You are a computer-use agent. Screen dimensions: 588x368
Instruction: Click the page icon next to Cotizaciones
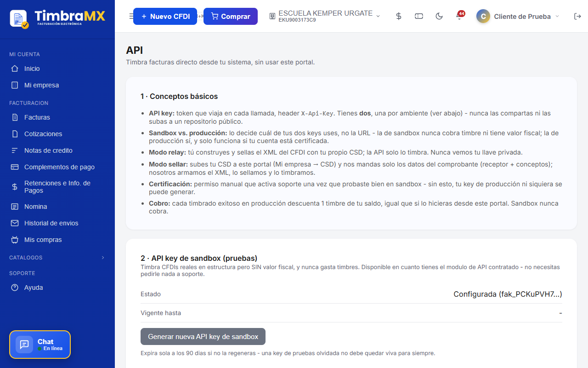click(15, 134)
